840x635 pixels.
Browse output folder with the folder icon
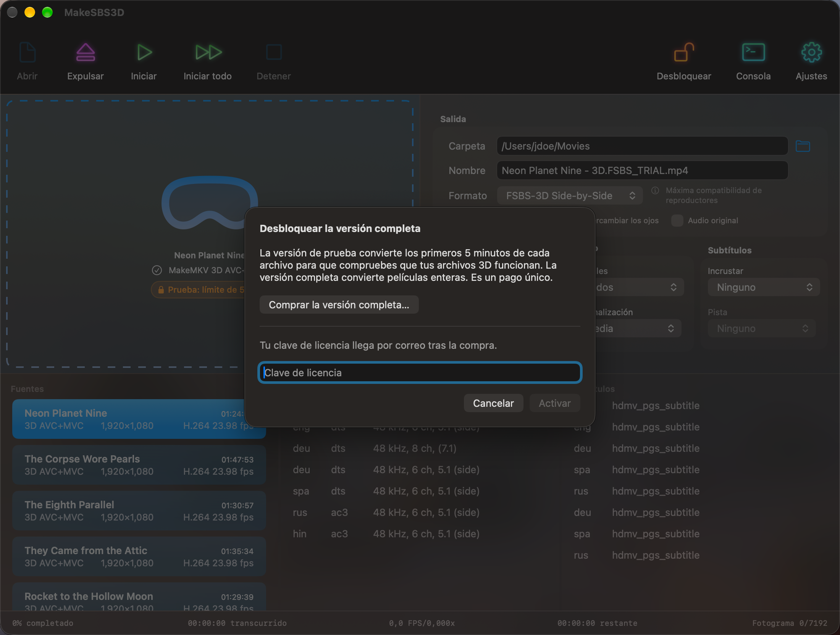[x=803, y=146]
